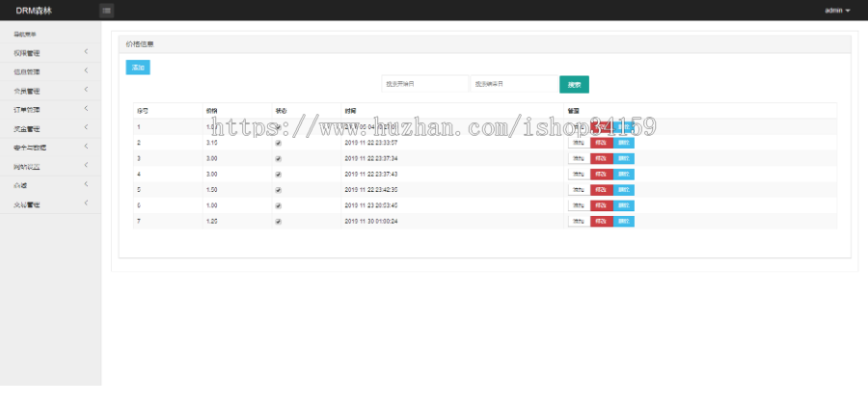The width and height of the screenshot is (868, 405).
Task: Toggle the status checkbox in row 5
Action: point(279,190)
